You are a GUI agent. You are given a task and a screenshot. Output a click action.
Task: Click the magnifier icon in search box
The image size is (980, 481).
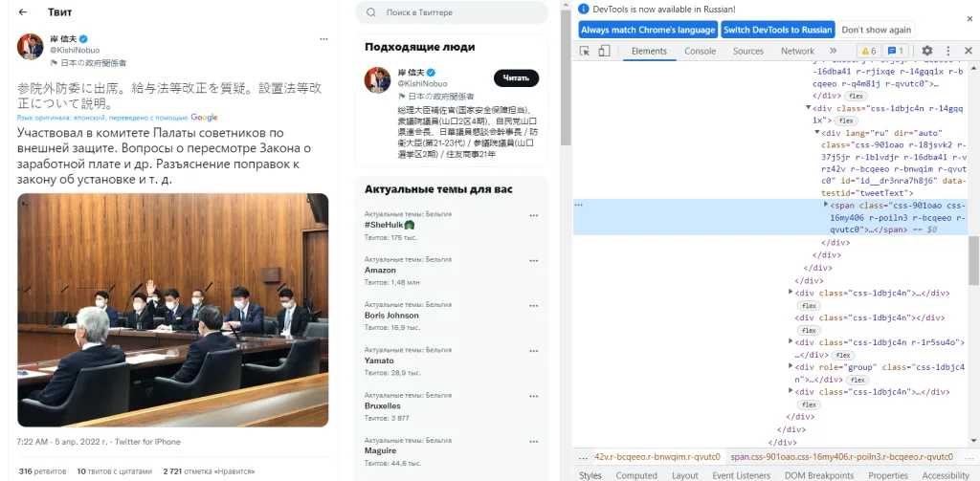371,12
